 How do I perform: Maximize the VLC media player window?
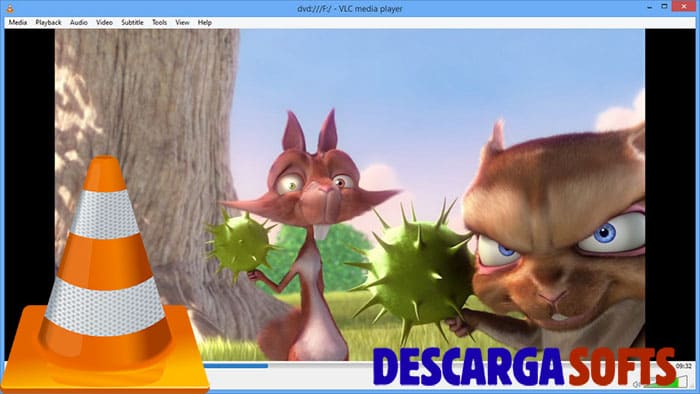tap(664, 7)
